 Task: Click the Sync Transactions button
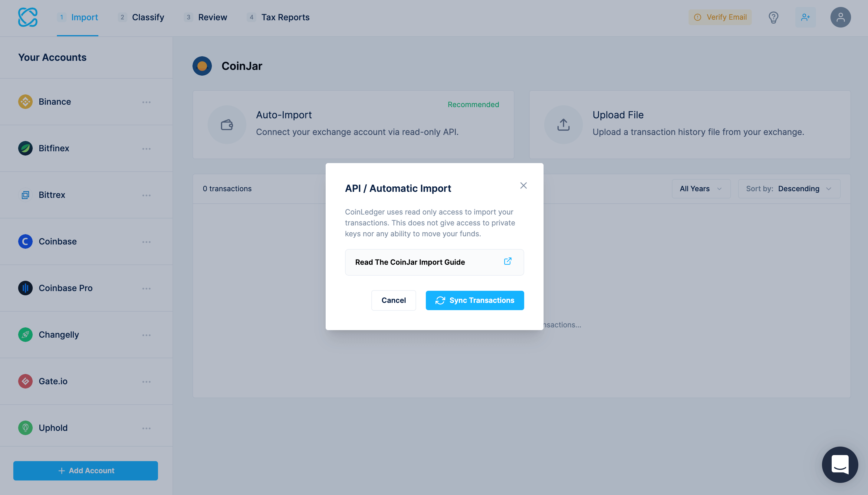475,300
